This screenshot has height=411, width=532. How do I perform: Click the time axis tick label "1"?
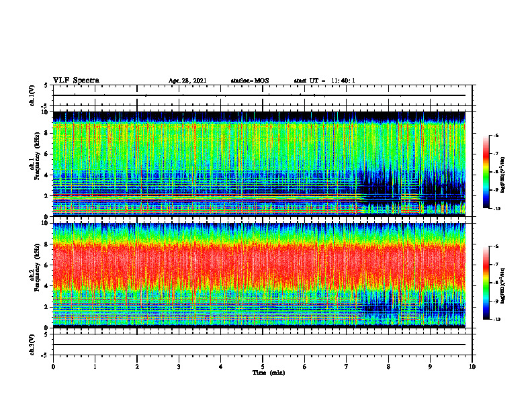[x=95, y=367]
